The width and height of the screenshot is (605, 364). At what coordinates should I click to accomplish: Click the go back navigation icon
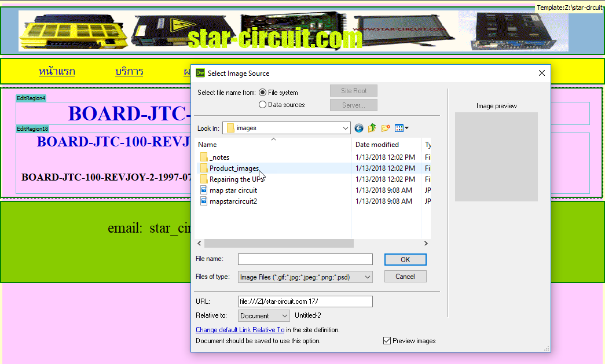pyautogui.click(x=359, y=128)
